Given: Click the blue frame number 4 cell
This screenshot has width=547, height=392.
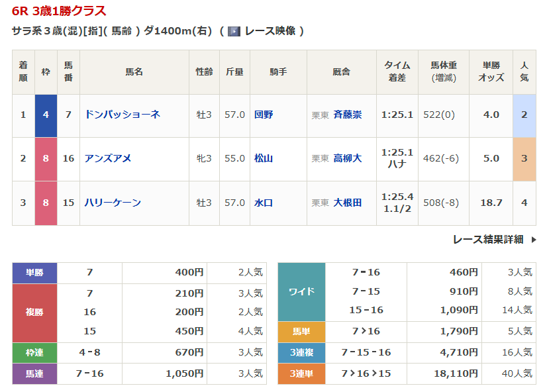Looking at the screenshot, I should pos(46,115).
